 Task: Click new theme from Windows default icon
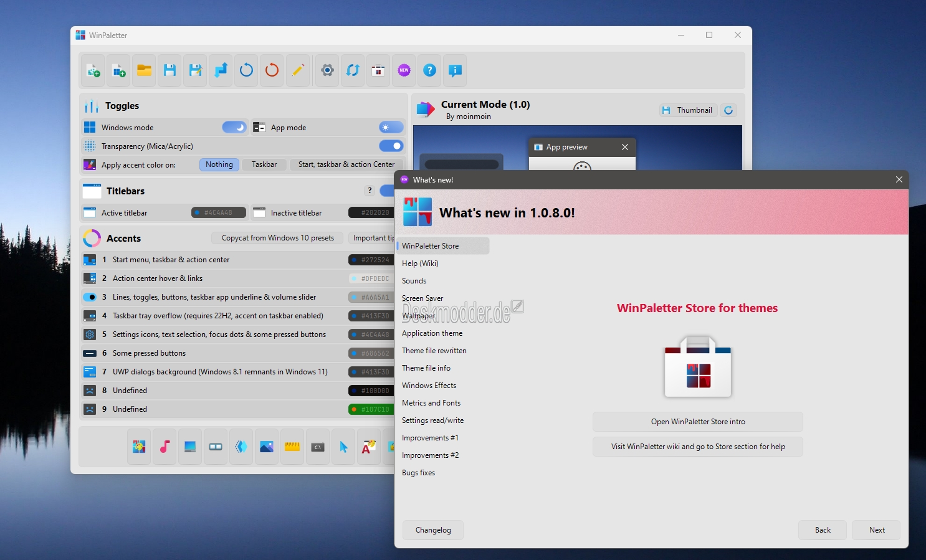tap(118, 70)
